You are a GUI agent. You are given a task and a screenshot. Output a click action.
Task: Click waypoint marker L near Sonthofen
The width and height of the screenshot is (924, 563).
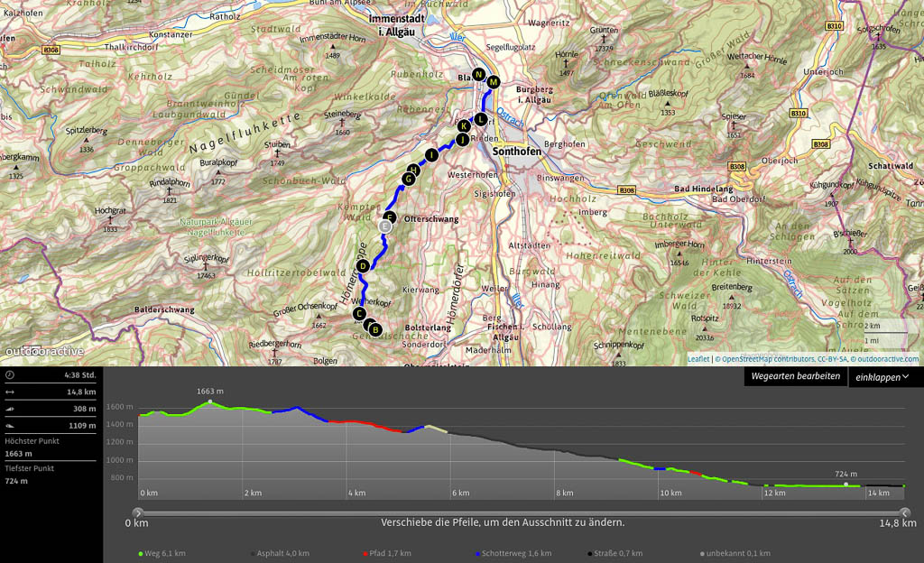pyautogui.click(x=481, y=118)
